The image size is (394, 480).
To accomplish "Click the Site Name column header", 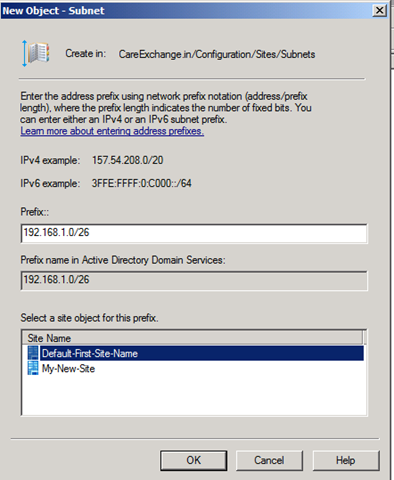I will pos(192,338).
